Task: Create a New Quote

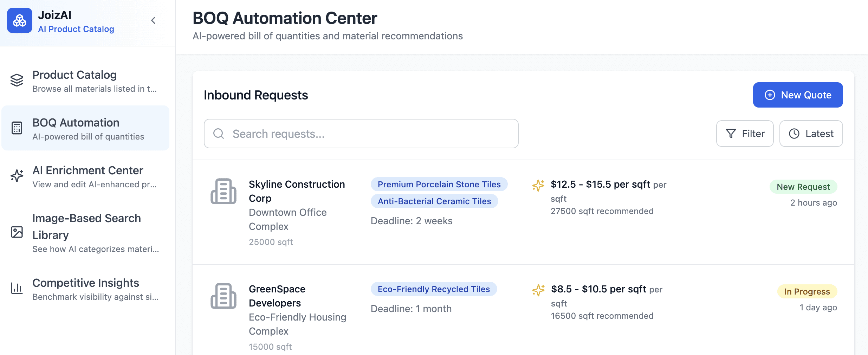Action: pyautogui.click(x=798, y=95)
